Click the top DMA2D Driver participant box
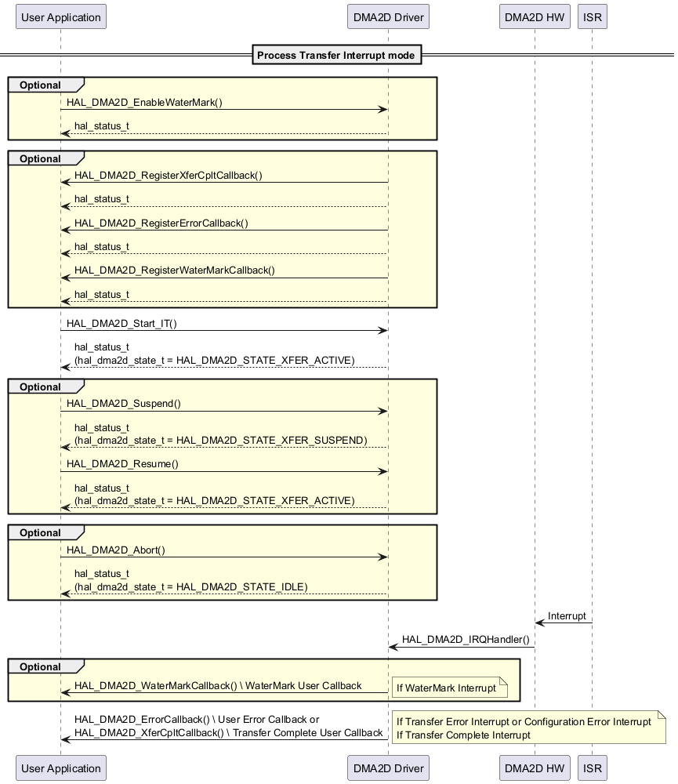 (387, 17)
